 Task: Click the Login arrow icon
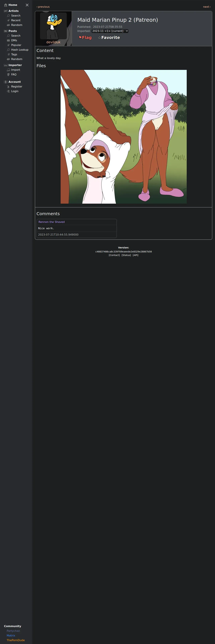coord(9,91)
